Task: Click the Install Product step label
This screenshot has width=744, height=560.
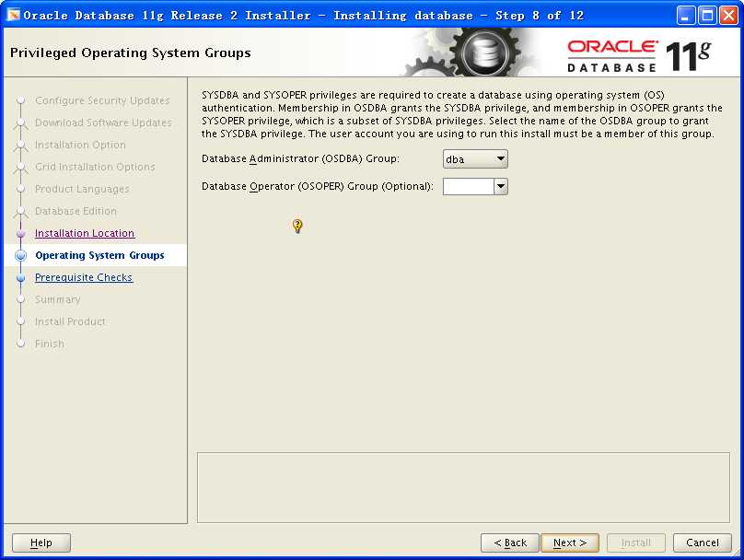Action: pos(70,321)
